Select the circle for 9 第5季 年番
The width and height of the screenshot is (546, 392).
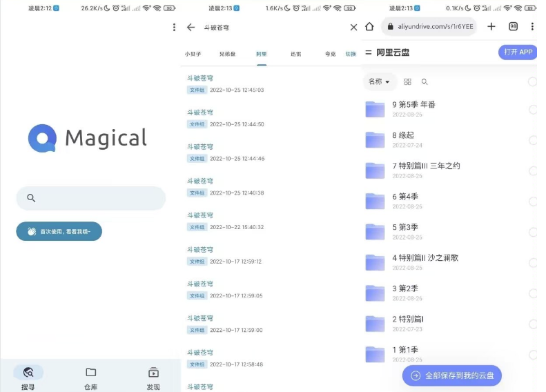click(533, 109)
